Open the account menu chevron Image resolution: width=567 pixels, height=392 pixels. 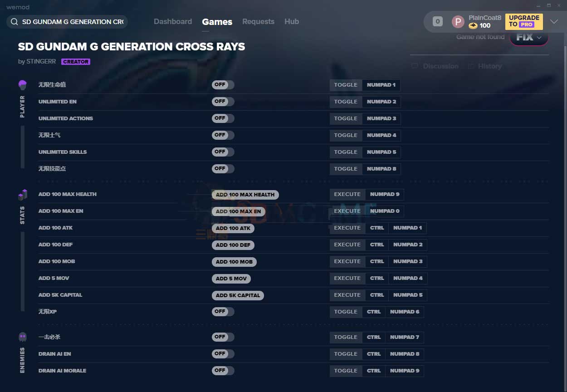pos(554,21)
